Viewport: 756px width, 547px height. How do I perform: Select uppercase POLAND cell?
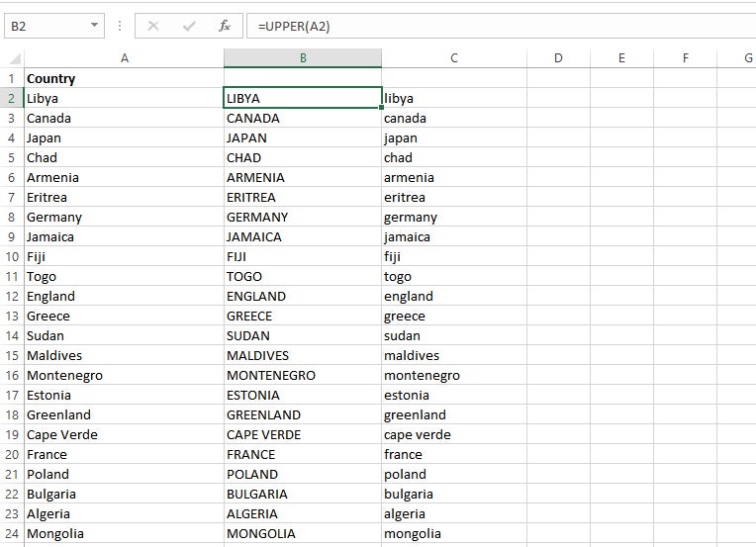click(x=303, y=474)
